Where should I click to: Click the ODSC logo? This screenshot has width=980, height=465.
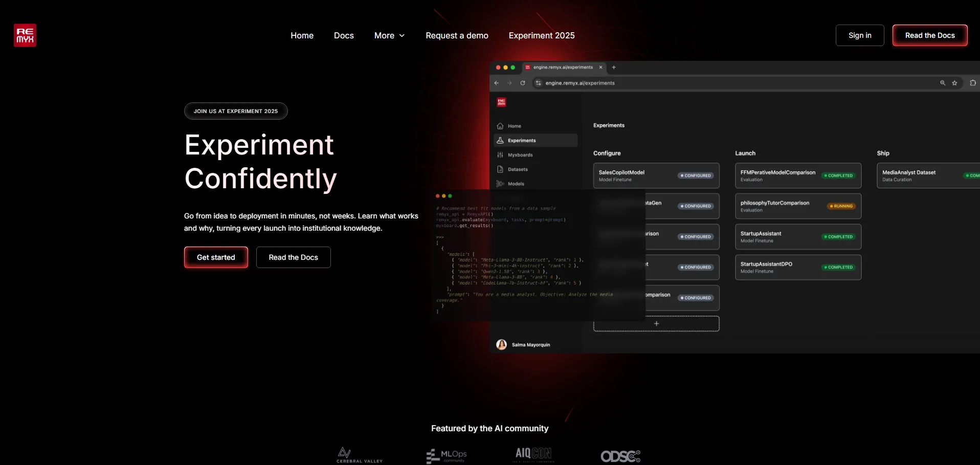(x=620, y=456)
